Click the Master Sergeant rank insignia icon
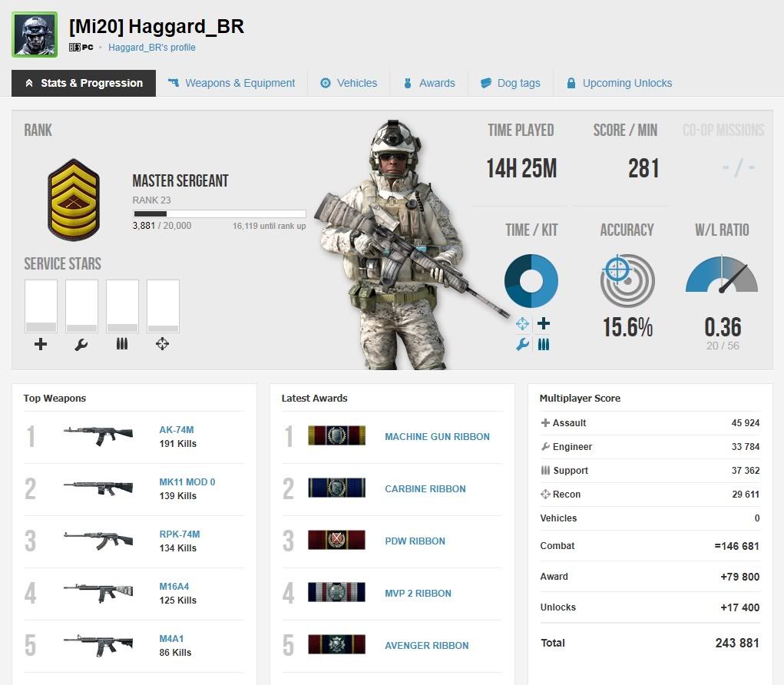Viewport: 784px width, 685px height. pyautogui.click(x=74, y=200)
